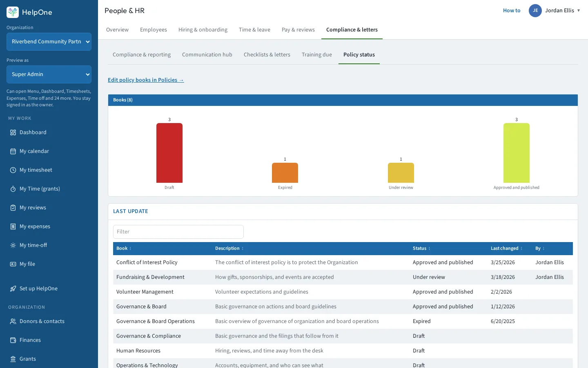Click the HelpOne logo icon
588x368 pixels.
coord(13,12)
